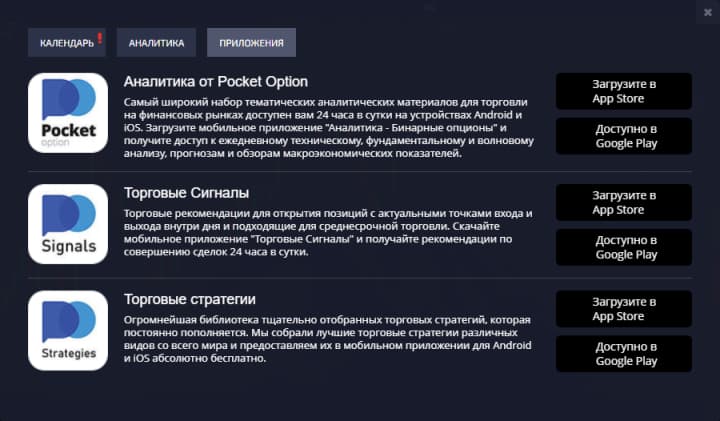Click the Торговые стратегии heading
The image size is (720, 421).
(190, 299)
